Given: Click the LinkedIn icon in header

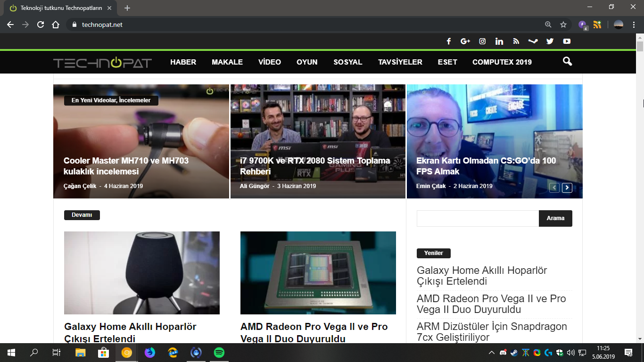Looking at the screenshot, I should (x=499, y=41).
